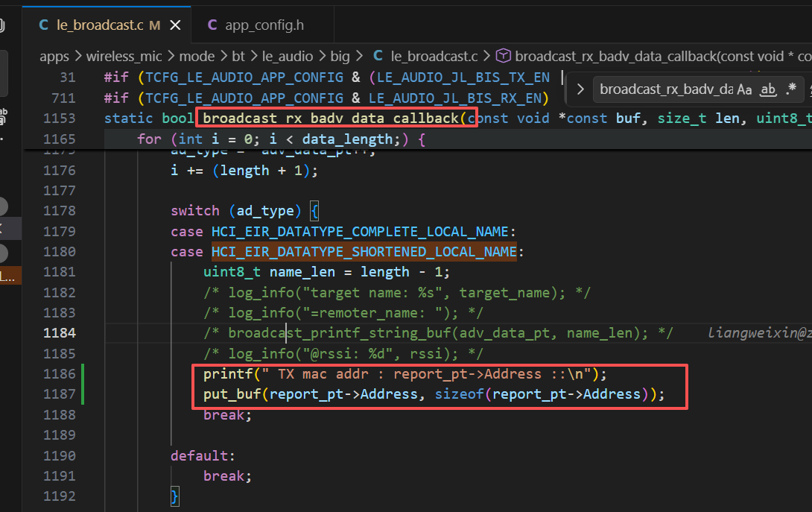This screenshot has width=812, height=512.
Task: Jump to sticky line 1153 'static bool'
Action: point(417,118)
